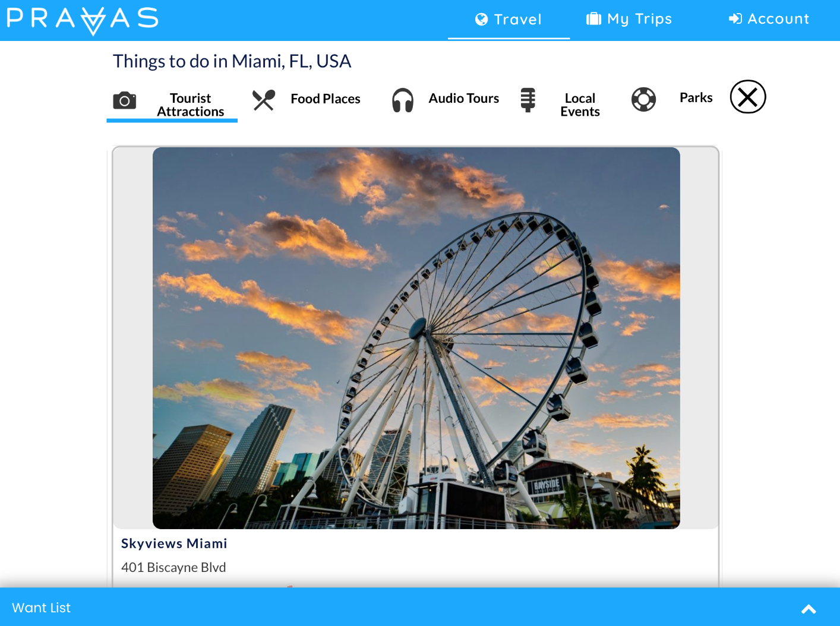
Task: Click the upward chevron on Want List bar
Action: (809, 609)
